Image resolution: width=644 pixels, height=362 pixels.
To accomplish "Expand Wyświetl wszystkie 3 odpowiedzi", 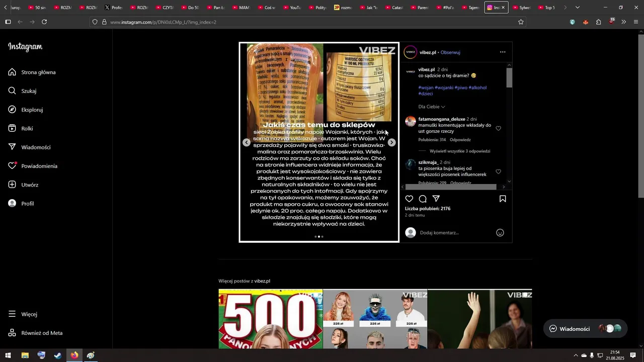I will (460, 151).
